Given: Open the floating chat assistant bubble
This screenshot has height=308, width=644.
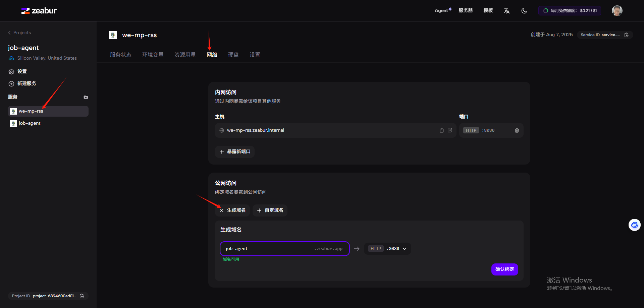Looking at the screenshot, I should [x=634, y=225].
